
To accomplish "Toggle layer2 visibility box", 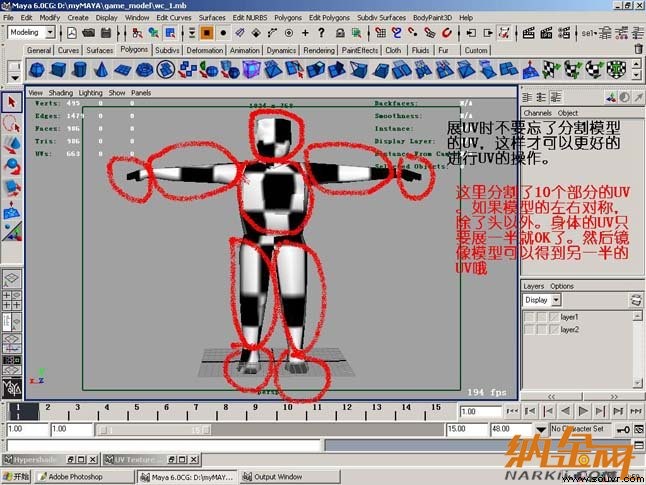I will 529,330.
